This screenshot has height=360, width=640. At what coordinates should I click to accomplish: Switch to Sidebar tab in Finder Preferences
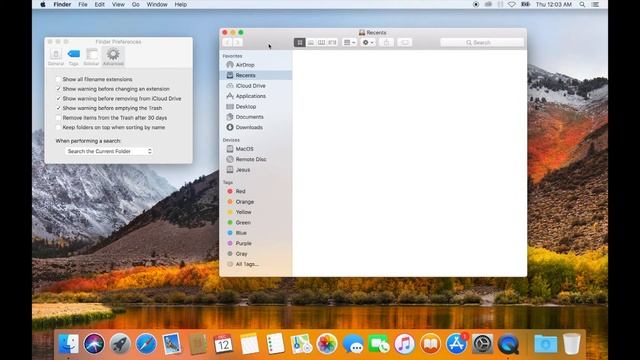pos(91,57)
